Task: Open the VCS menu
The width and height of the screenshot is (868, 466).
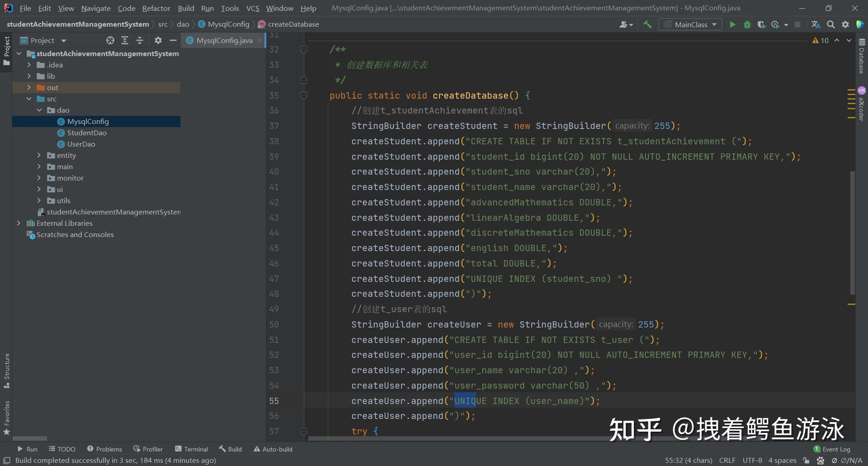Action: pos(252,8)
